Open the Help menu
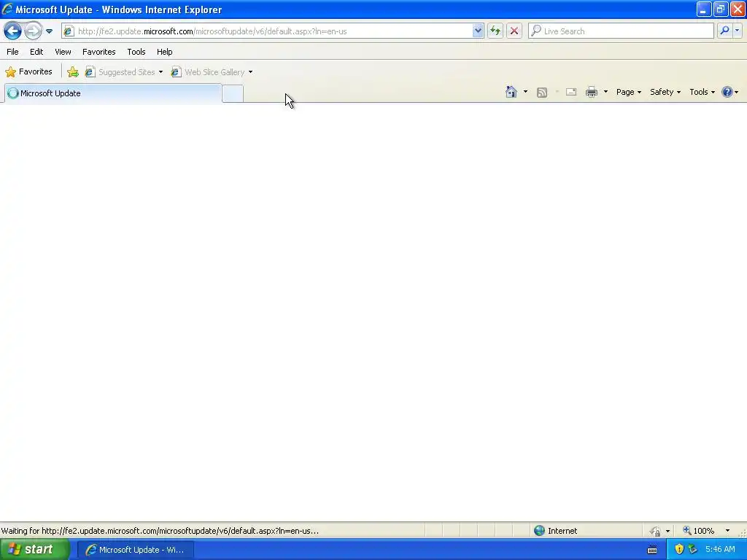 point(164,52)
